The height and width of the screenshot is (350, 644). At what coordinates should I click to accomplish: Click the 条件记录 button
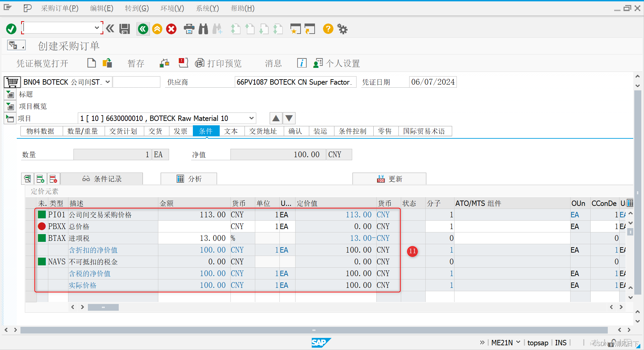(102, 179)
